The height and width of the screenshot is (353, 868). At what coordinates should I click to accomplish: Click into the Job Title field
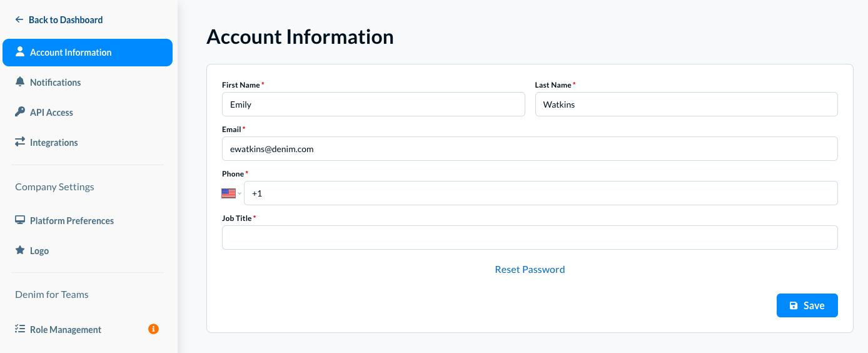click(530, 238)
